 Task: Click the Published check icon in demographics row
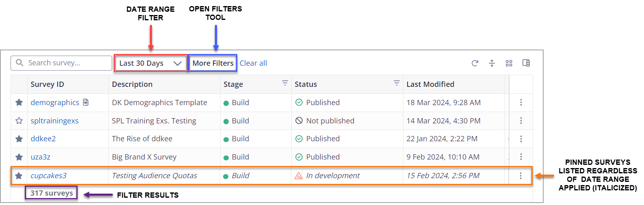click(x=299, y=102)
